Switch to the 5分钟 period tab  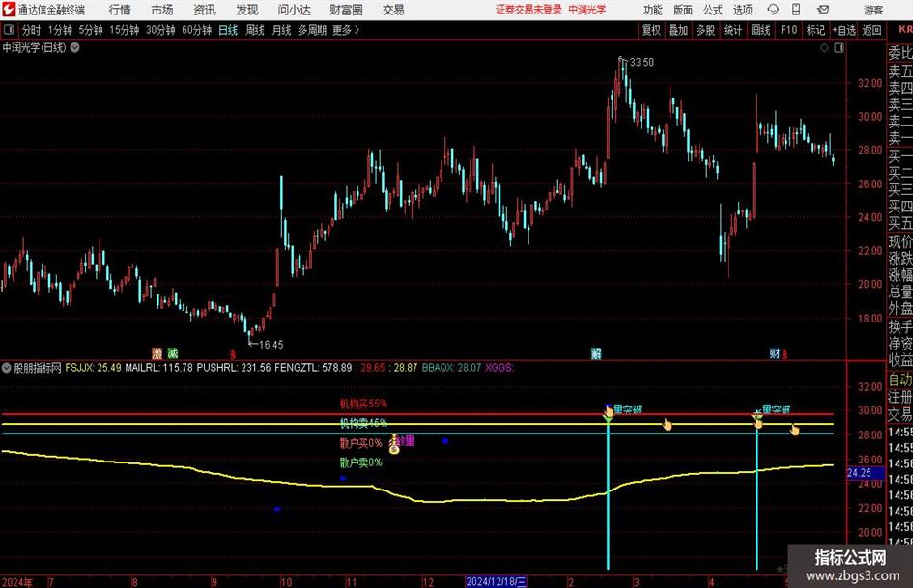[x=91, y=30]
